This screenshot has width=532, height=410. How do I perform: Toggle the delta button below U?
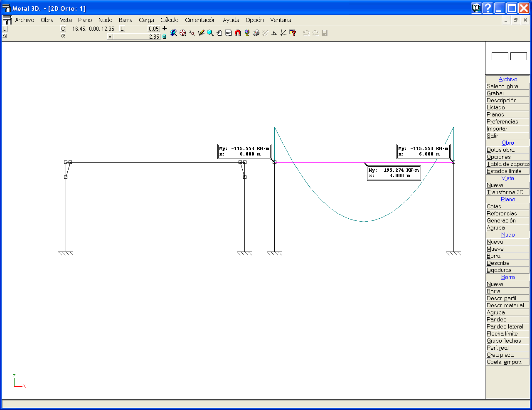point(5,36)
